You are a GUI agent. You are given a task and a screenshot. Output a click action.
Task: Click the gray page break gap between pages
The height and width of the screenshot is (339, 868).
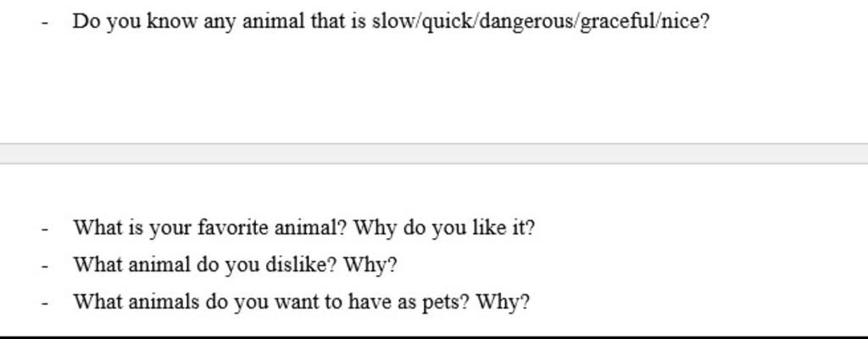click(x=434, y=153)
